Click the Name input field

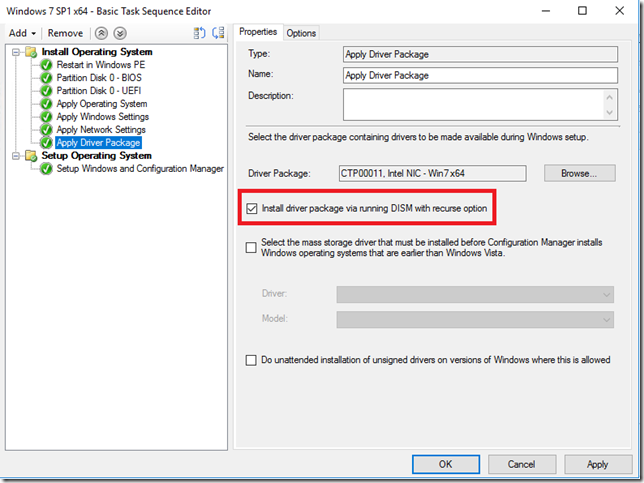pyautogui.click(x=480, y=76)
